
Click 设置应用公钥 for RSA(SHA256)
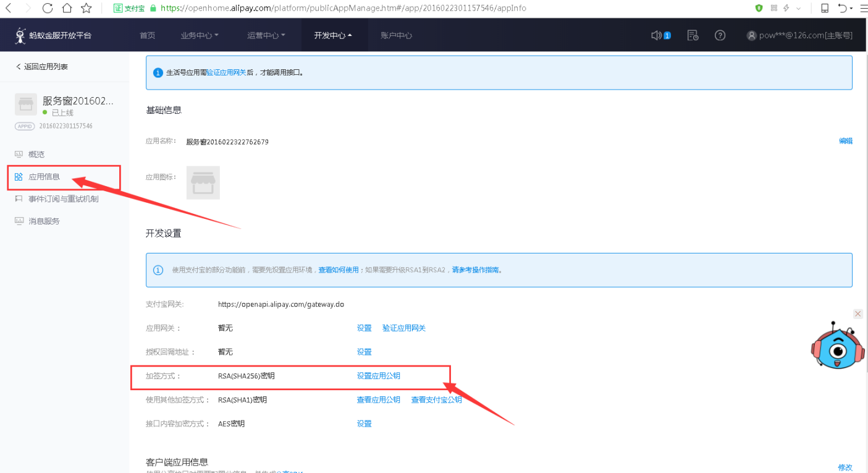pos(378,376)
